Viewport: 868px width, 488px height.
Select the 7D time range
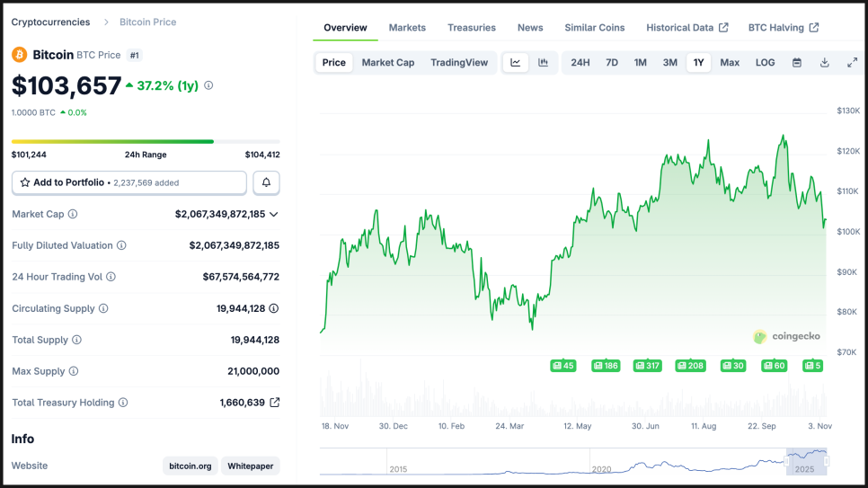(x=612, y=63)
